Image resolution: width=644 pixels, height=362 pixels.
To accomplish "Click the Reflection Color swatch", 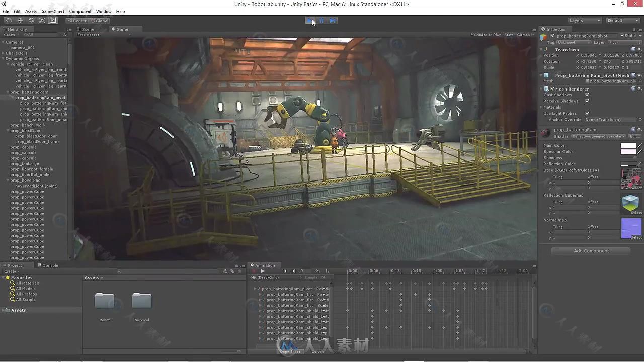I will (628, 164).
